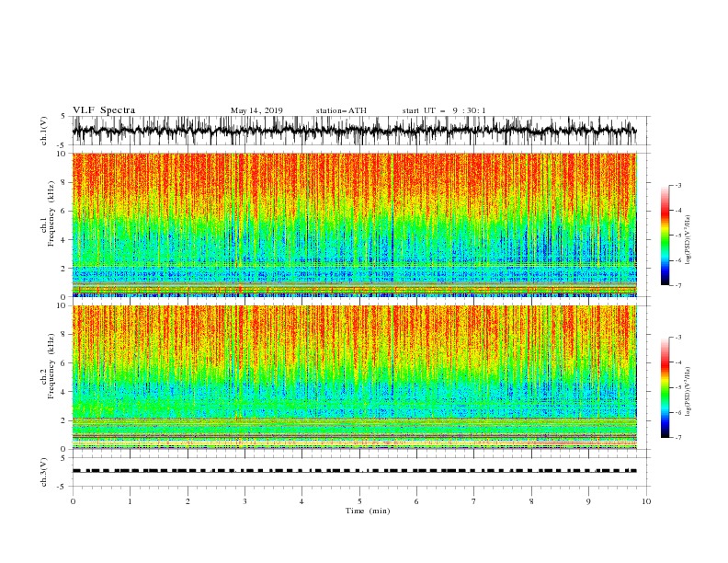Click the ch.1 frequency axis "4" tick label
Screen dimensions: 728x563
click(x=64, y=240)
